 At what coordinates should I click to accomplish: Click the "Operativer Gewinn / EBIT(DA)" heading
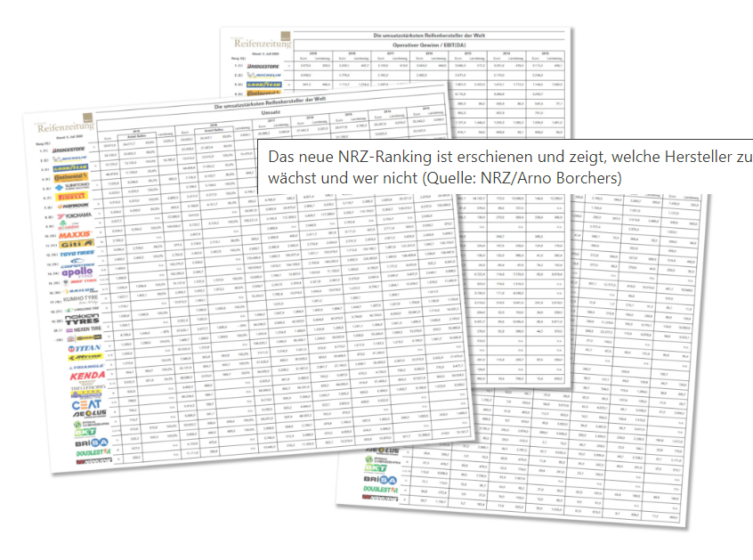pyautogui.click(x=429, y=45)
